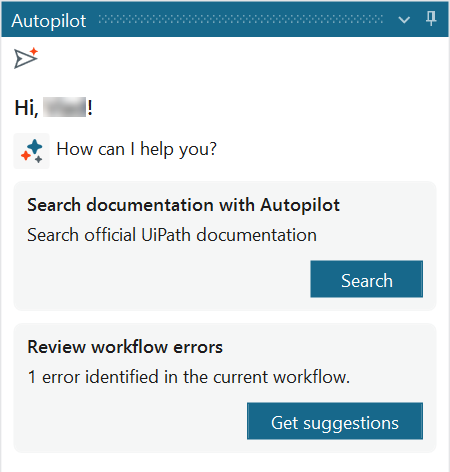Click the Autopilot panel title
Viewport: 450px width, 472px height.
[x=49, y=21]
